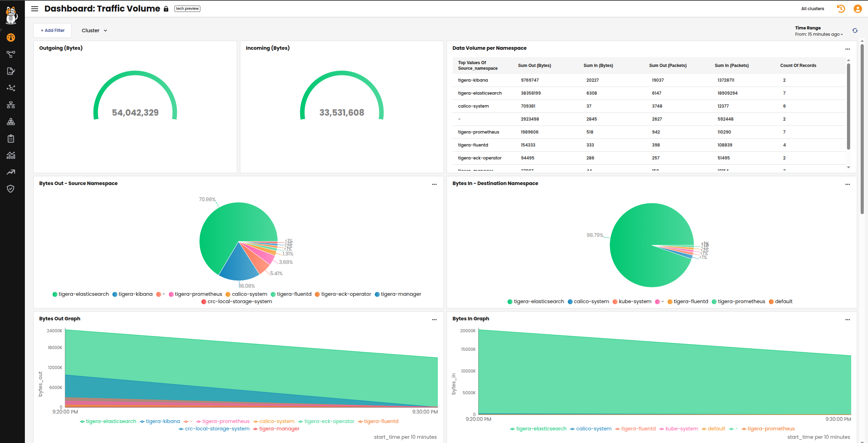Open the Service Graph sidebar icon
This screenshot has height=443, width=868.
point(11,54)
